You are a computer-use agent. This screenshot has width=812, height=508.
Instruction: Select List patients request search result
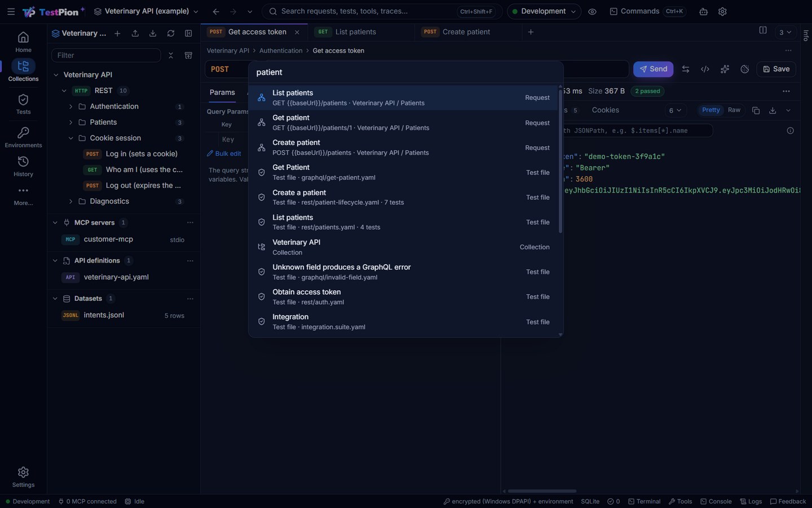[404, 98]
